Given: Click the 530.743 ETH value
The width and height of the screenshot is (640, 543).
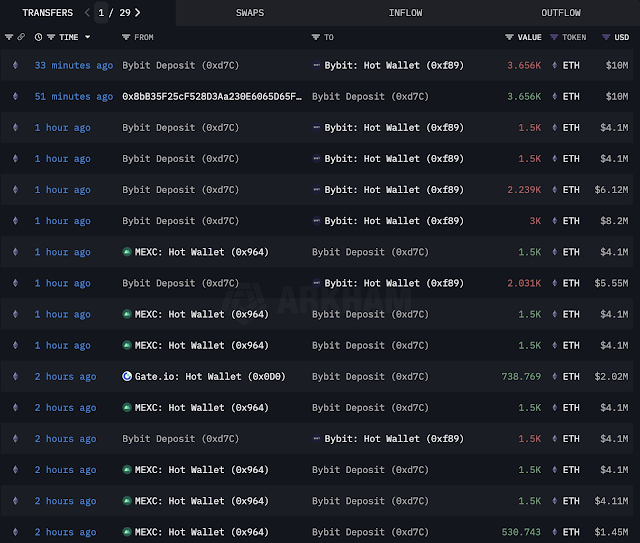Looking at the screenshot, I should (x=521, y=532).
